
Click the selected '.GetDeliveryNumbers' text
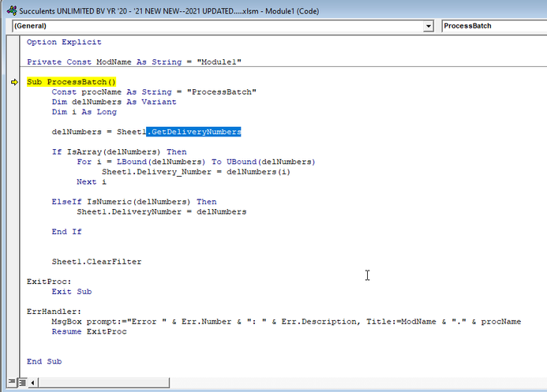[193, 132]
